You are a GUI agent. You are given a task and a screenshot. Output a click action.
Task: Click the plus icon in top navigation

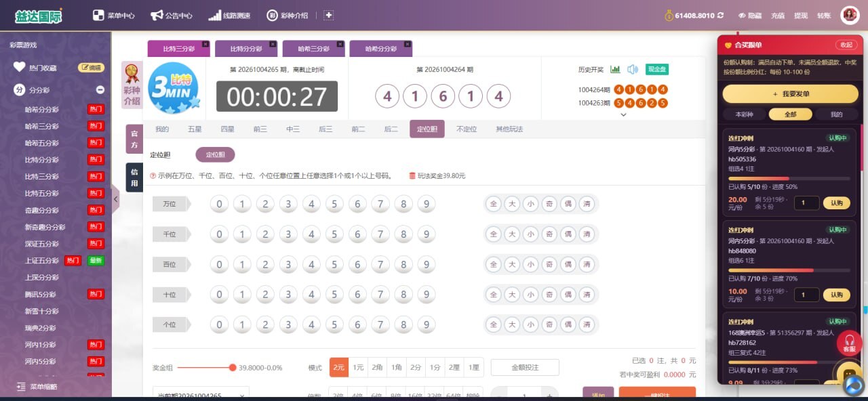click(x=328, y=15)
